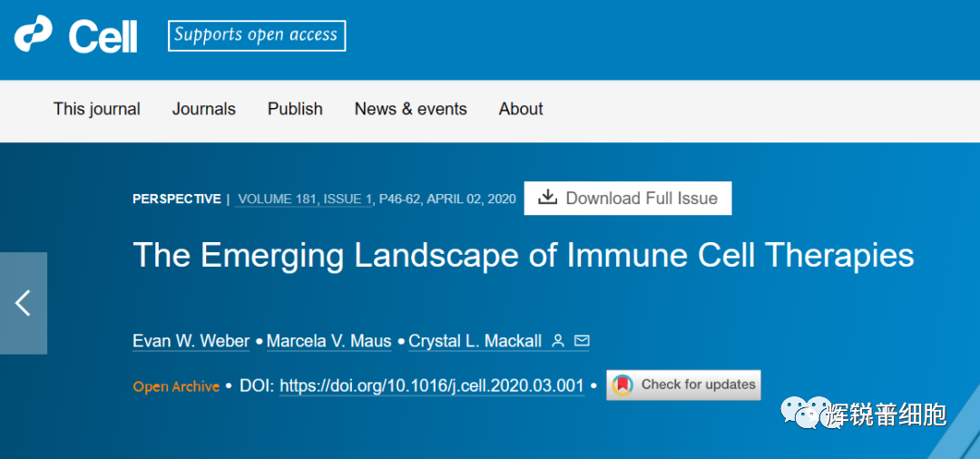Image resolution: width=980 pixels, height=459 pixels.
Task: Click the Open Archive label
Action: point(176,386)
